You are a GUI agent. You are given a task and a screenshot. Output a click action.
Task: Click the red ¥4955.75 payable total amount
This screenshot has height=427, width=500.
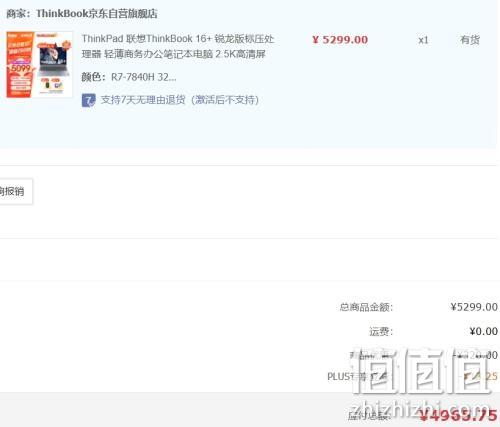pyautogui.click(x=458, y=416)
